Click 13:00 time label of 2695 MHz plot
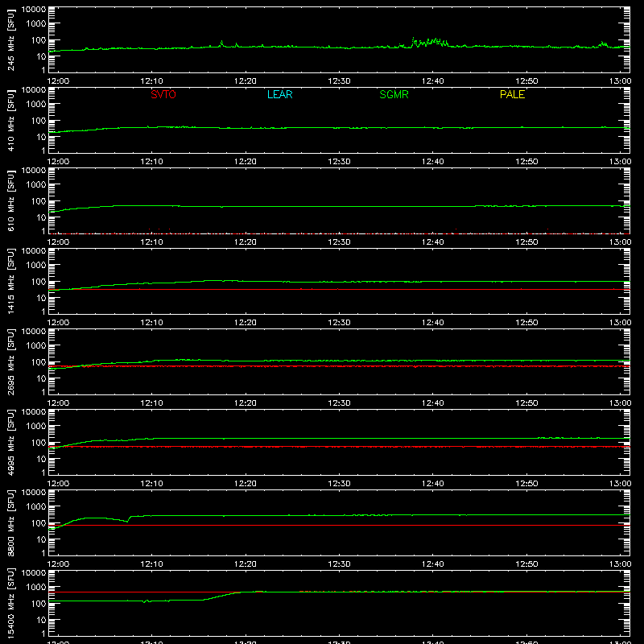Viewport: 644px width, 644px height. [620, 403]
